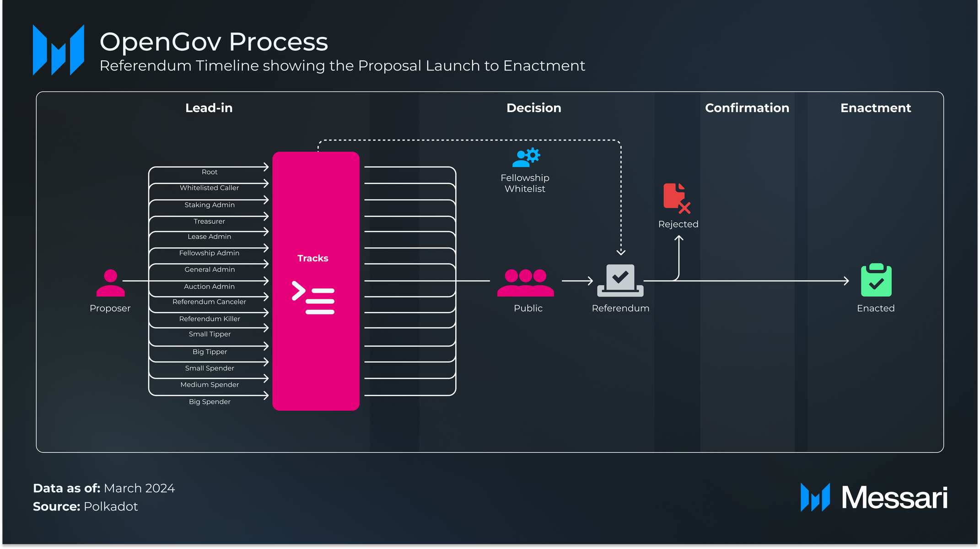The width and height of the screenshot is (980, 549).
Task: Click the 'General Admin' track label
Action: click(x=210, y=269)
